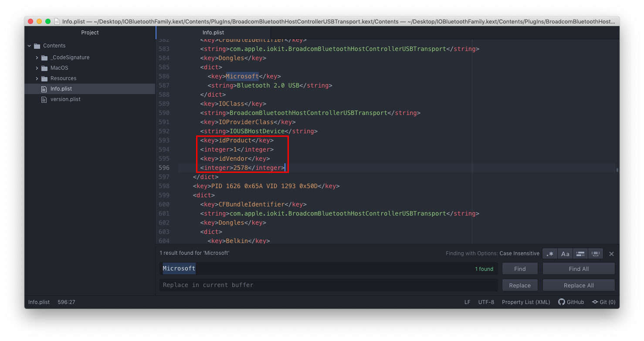644x341 pixels.
Task: Switch to the Info.plist editor tab
Action: coord(213,33)
